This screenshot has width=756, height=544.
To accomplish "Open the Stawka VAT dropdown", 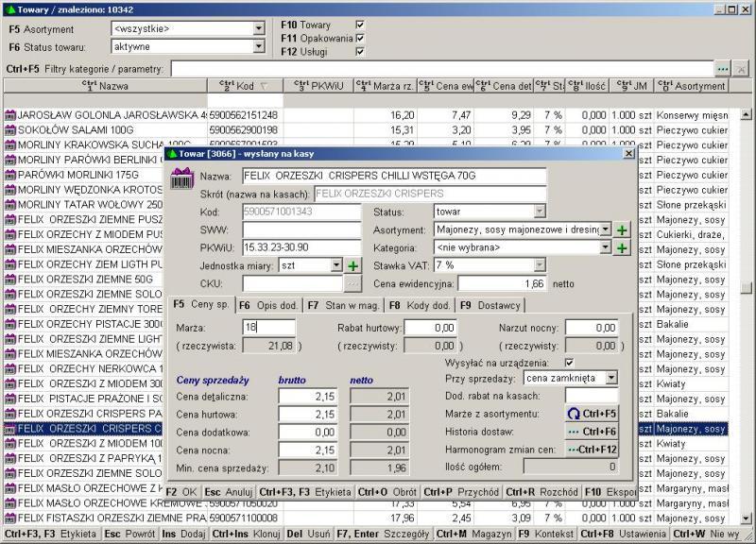I will click(x=540, y=265).
